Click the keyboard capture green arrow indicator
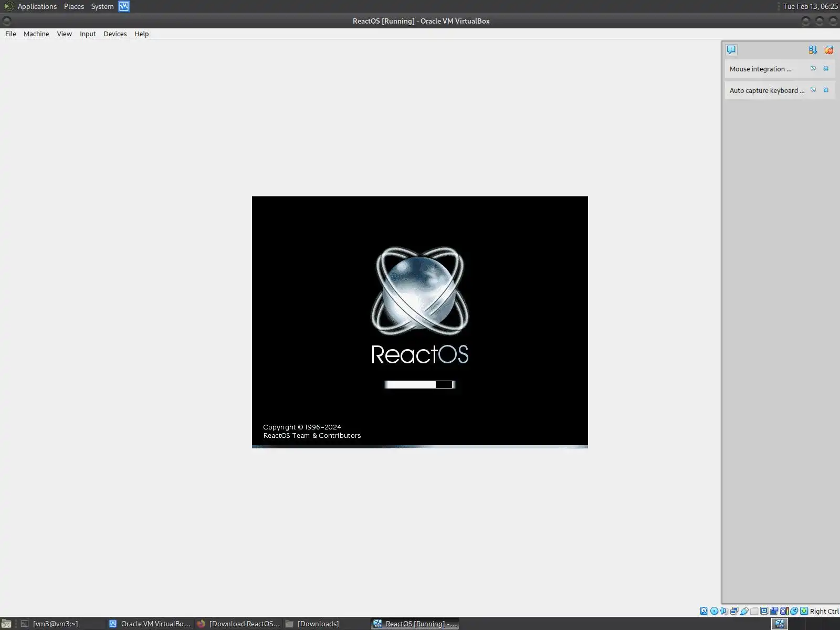The height and width of the screenshot is (630, 840). [804, 611]
